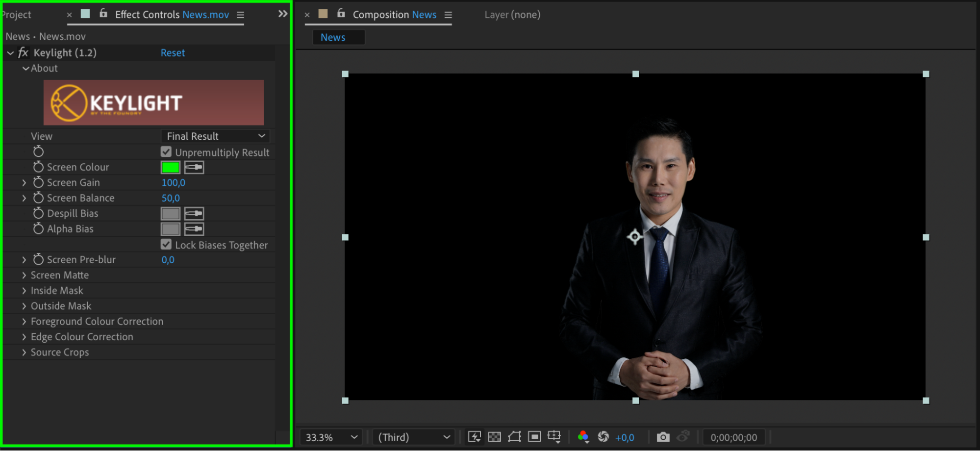Select the Layer (none) tab

tap(512, 15)
